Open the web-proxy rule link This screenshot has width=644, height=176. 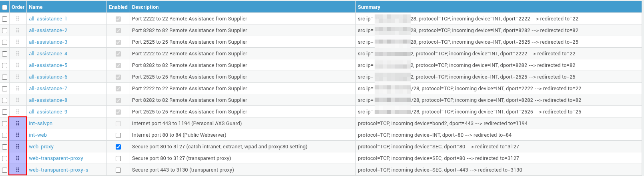[41, 147]
